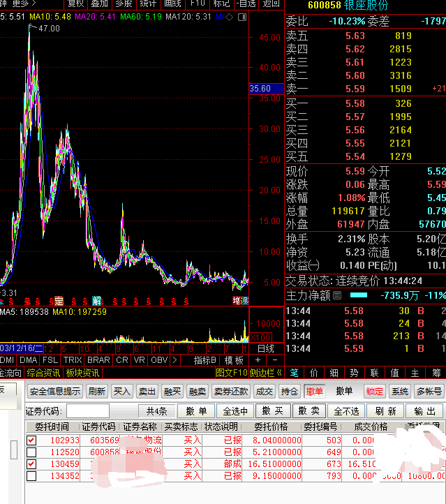Select the TRIX indicator tab
The image size is (446, 504).
coord(73,360)
